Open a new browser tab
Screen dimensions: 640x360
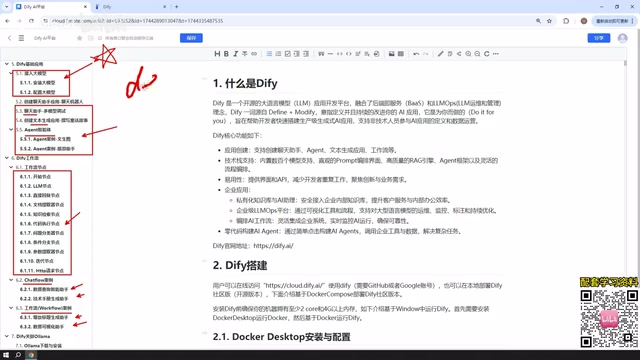[176, 7]
